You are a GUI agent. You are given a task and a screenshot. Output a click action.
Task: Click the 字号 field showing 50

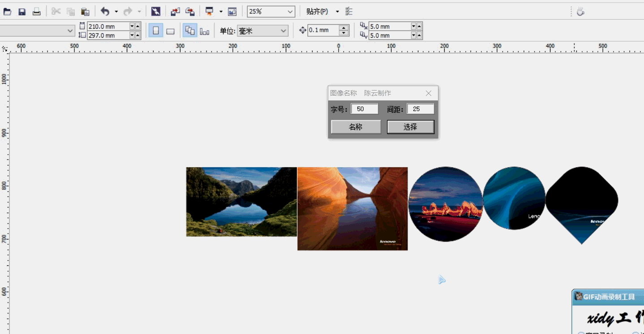click(365, 109)
